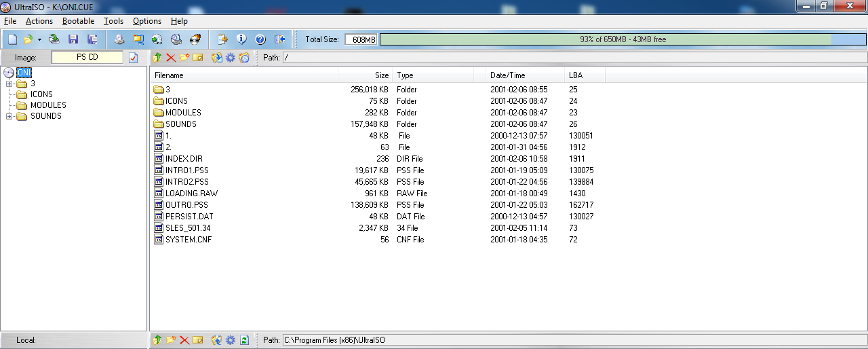Click the image pane Extract folder icon
868x349 pixels.
pos(217,58)
